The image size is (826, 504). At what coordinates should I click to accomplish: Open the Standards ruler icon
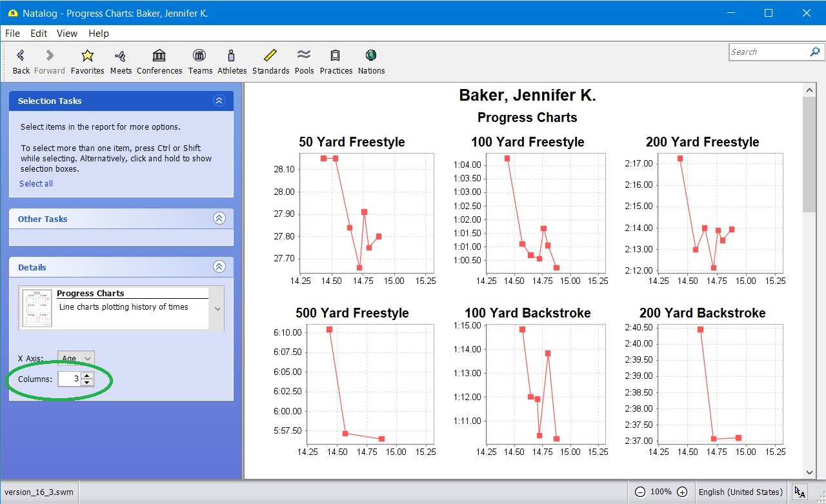(270, 56)
